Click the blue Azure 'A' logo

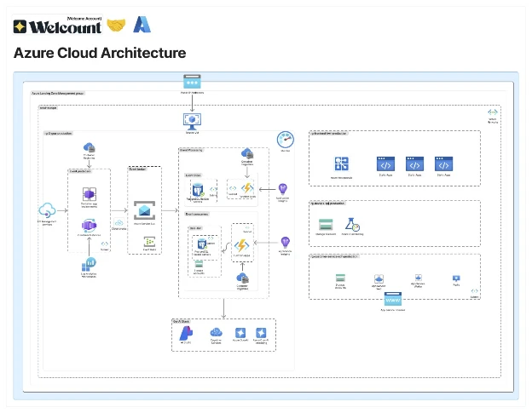pos(142,25)
